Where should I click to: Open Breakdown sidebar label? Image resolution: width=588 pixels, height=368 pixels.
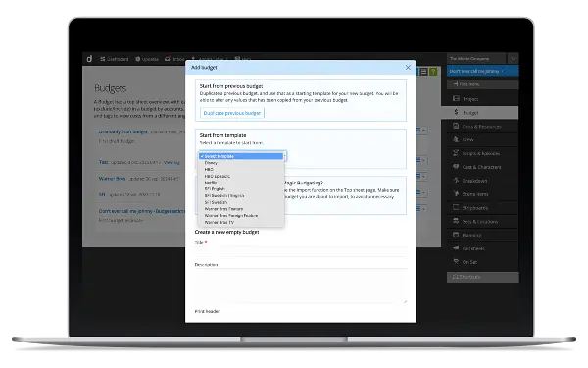474,181
